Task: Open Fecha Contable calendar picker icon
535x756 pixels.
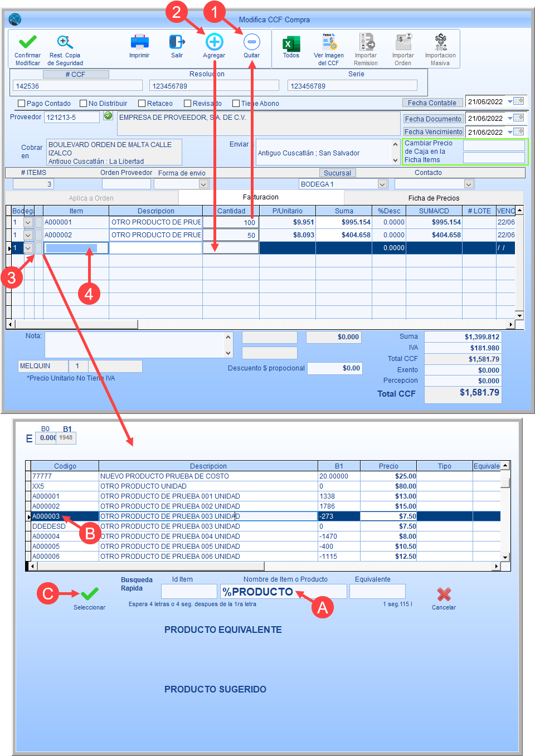Action: (x=519, y=101)
